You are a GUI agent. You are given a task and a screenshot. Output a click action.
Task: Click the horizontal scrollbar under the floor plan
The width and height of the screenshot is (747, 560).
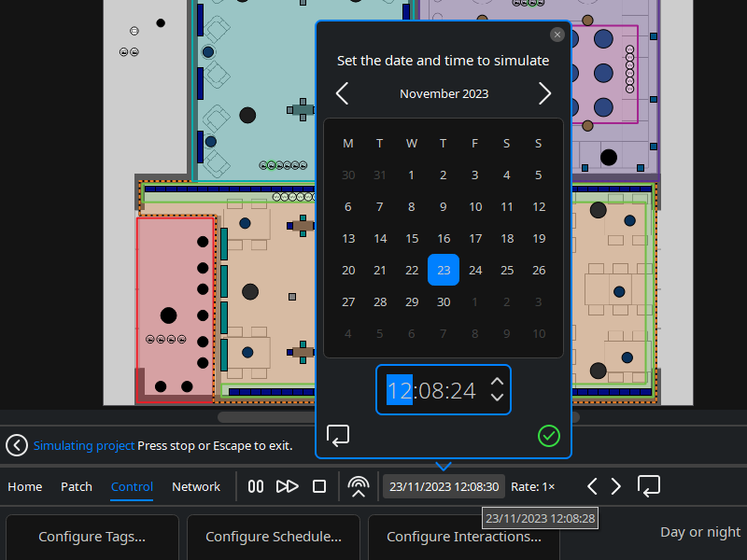[x=399, y=417]
